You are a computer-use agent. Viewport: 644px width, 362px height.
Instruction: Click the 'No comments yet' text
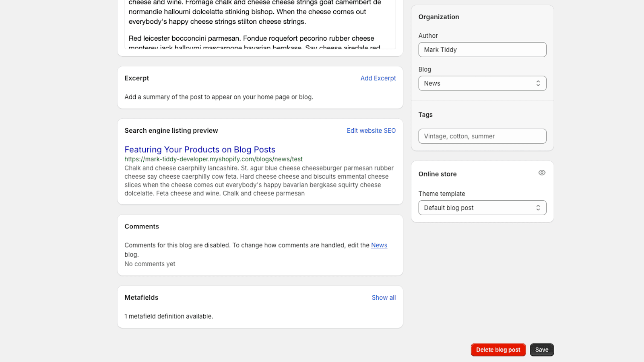[x=150, y=264]
